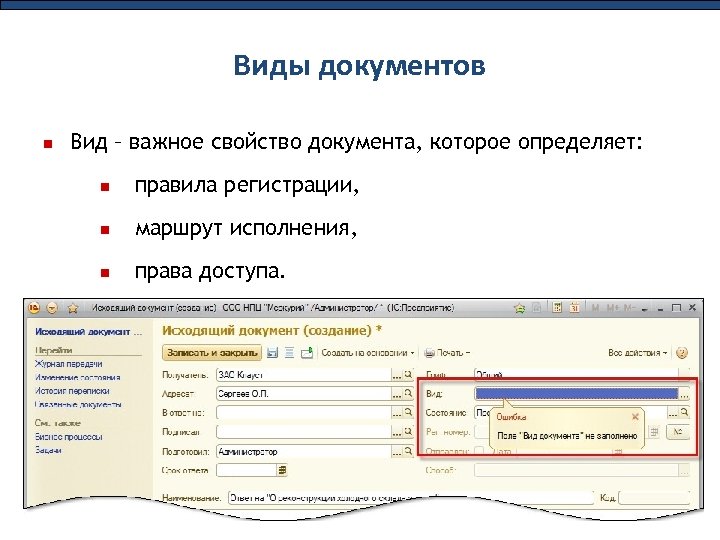Click the 'Подписал' input field
Image resolution: width=720 pixels, height=540 pixels.
(303, 432)
